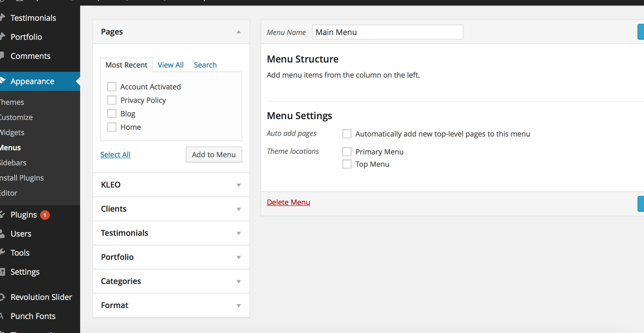The height and width of the screenshot is (333, 644).
Task: Open Widgets in the Appearance submenu
Action: (12, 132)
